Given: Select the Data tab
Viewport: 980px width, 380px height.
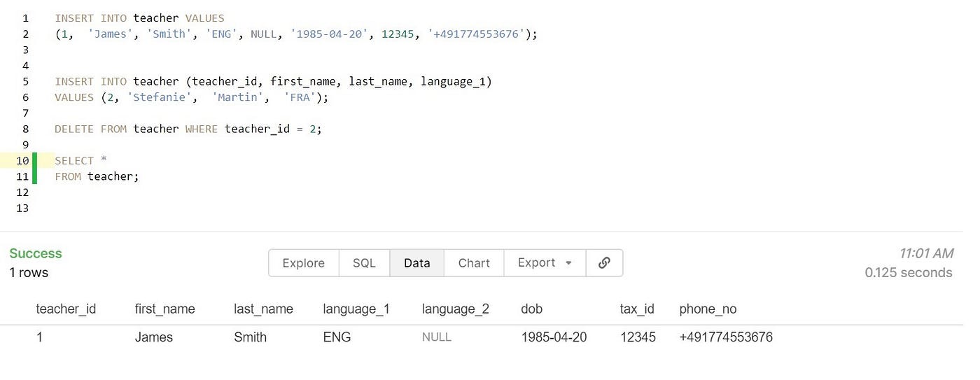Looking at the screenshot, I should tap(416, 263).
